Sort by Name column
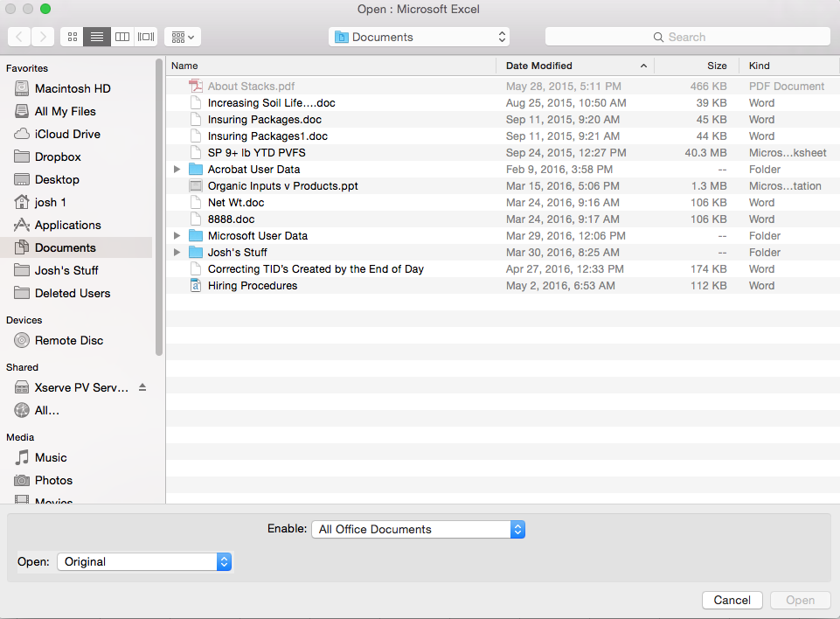The image size is (840, 619). tap(331, 66)
